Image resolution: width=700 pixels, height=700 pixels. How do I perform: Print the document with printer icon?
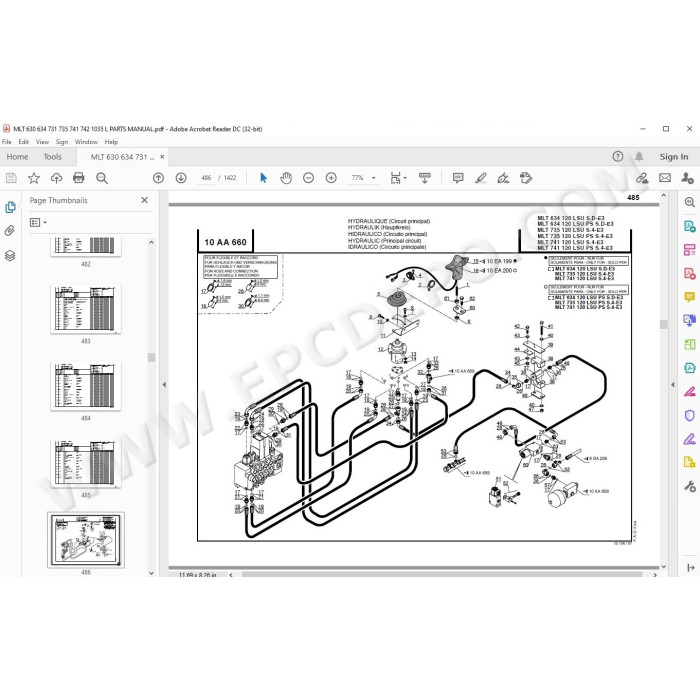79,178
